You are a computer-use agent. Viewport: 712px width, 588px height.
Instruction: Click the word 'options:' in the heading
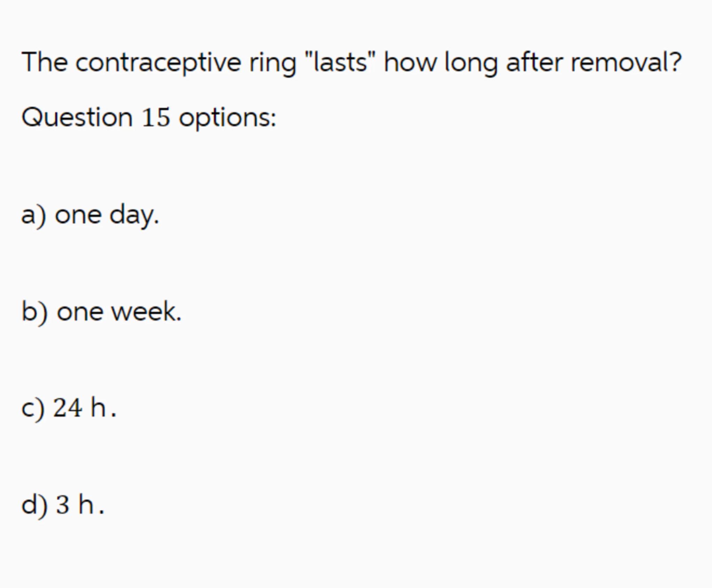227,118
